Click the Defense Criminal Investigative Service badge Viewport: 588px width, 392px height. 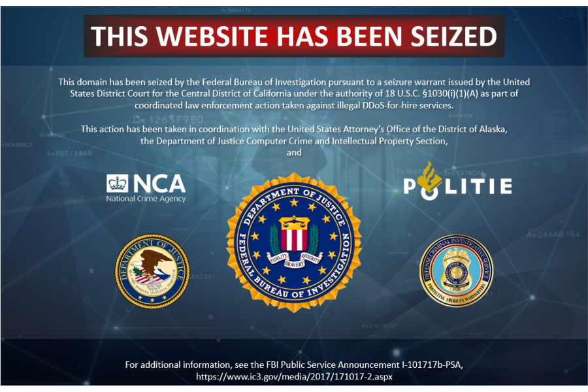click(457, 271)
